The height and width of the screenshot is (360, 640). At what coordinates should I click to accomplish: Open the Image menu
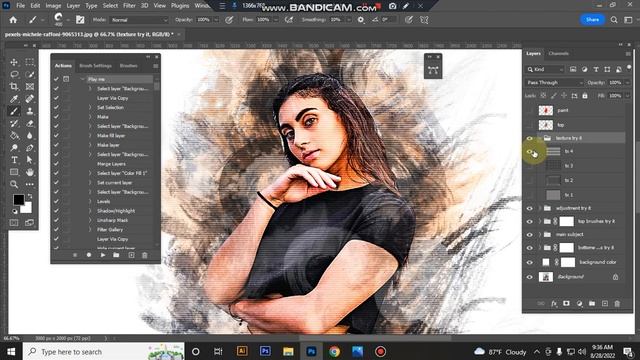click(x=53, y=6)
